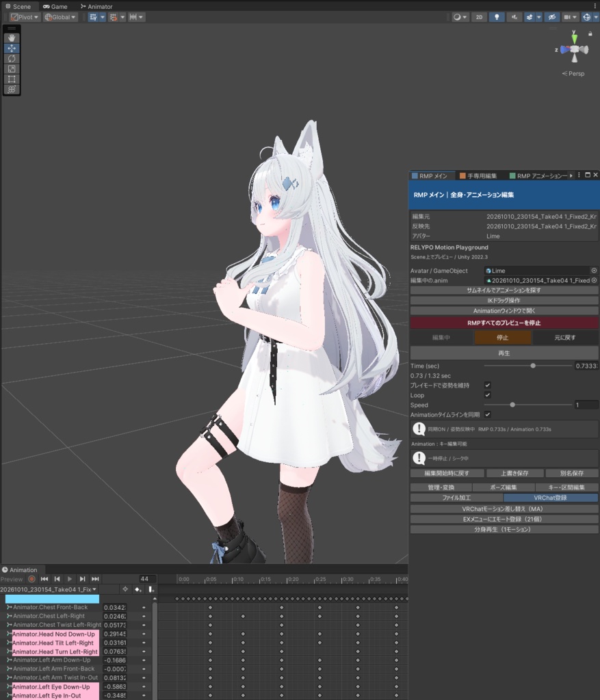Step to previous keyframe
600x700 pixels.
tap(57, 579)
